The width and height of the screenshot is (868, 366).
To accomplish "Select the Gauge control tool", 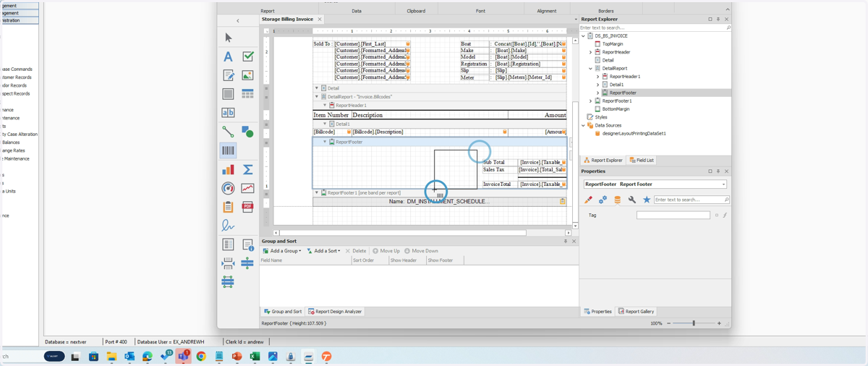I will (228, 188).
